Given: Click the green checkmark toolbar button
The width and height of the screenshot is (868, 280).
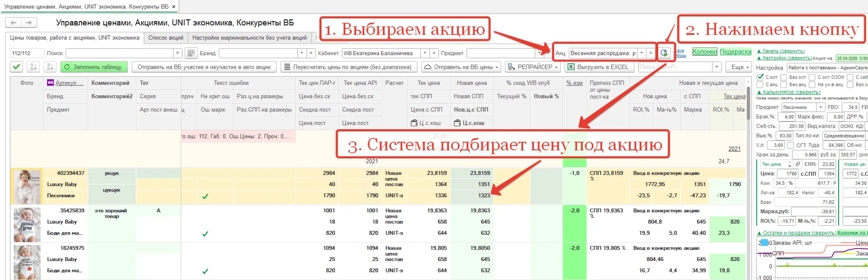Looking at the screenshot, I should [17, 67].
